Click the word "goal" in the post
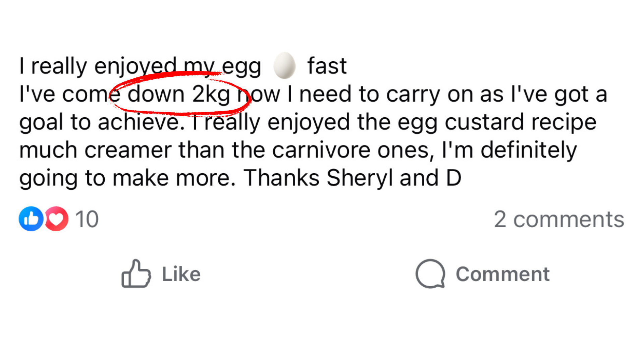 click(41, 122)
